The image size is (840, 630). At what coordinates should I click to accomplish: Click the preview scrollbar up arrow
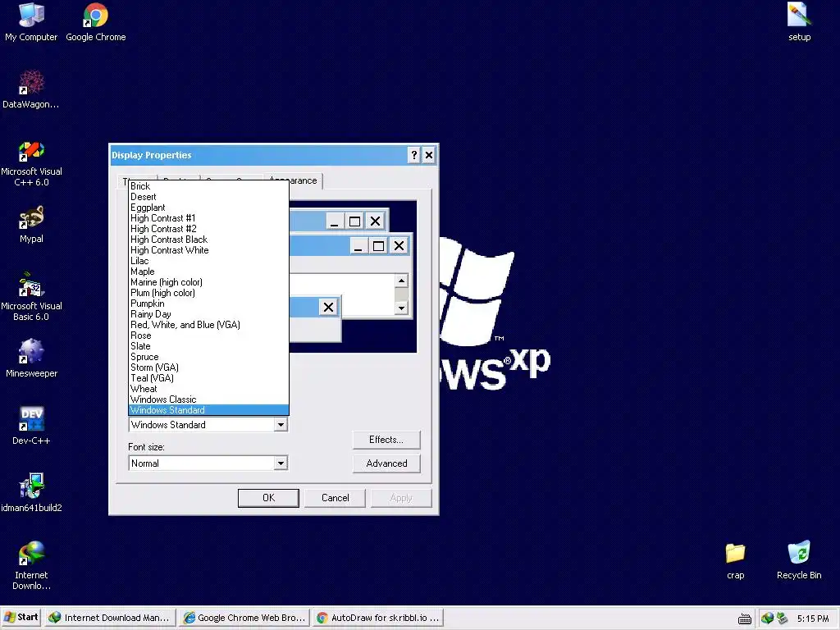(401, 281)
